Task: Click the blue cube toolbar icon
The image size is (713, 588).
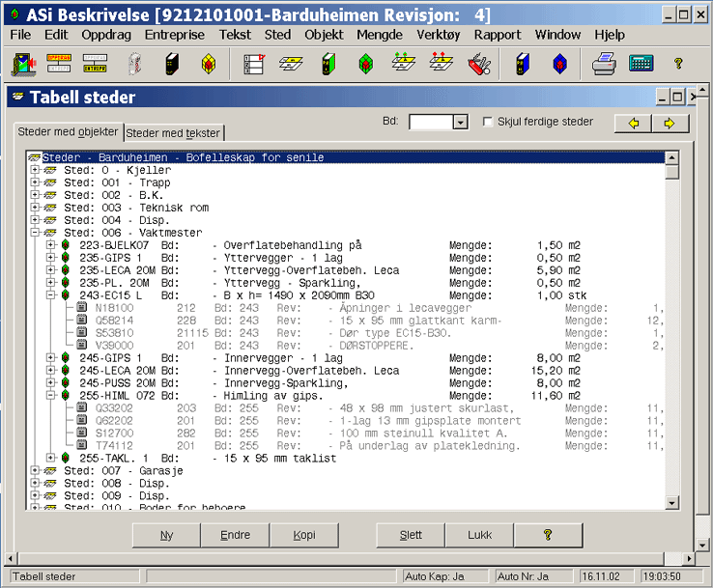Action: [559, 64]
